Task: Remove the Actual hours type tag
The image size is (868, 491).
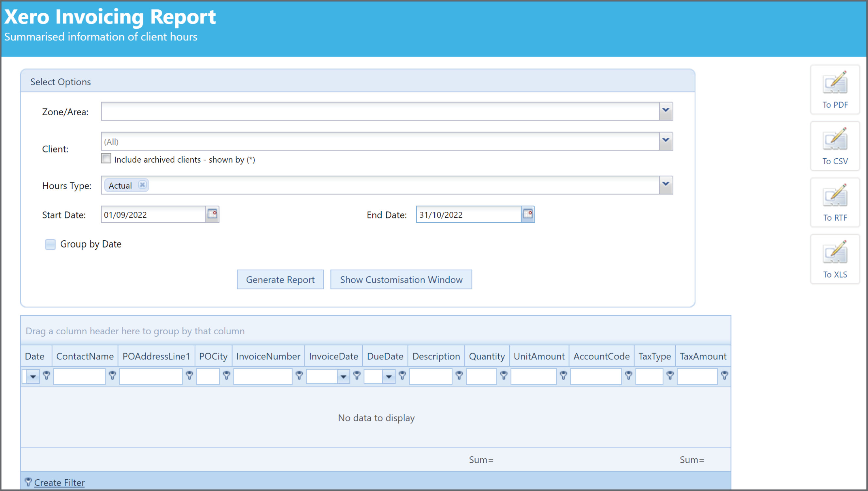Action: (142, 185)
